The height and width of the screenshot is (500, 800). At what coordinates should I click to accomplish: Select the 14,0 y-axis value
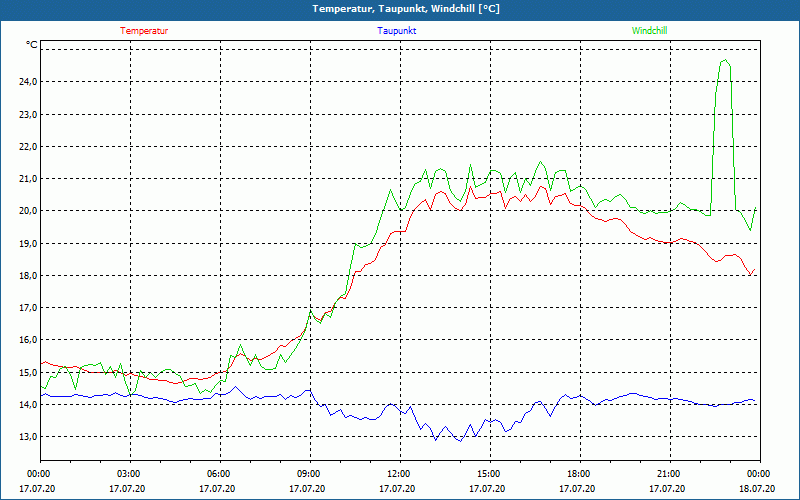28,405
